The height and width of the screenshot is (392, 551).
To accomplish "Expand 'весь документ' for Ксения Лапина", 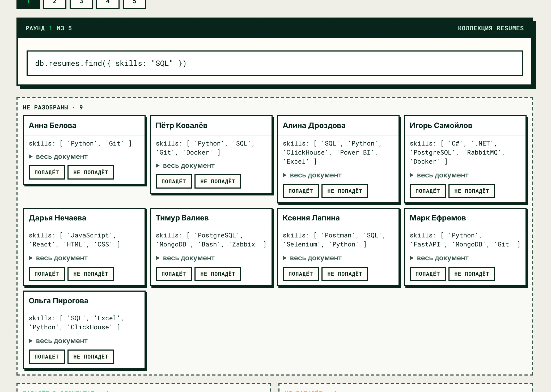I will [x=312, y=258].
